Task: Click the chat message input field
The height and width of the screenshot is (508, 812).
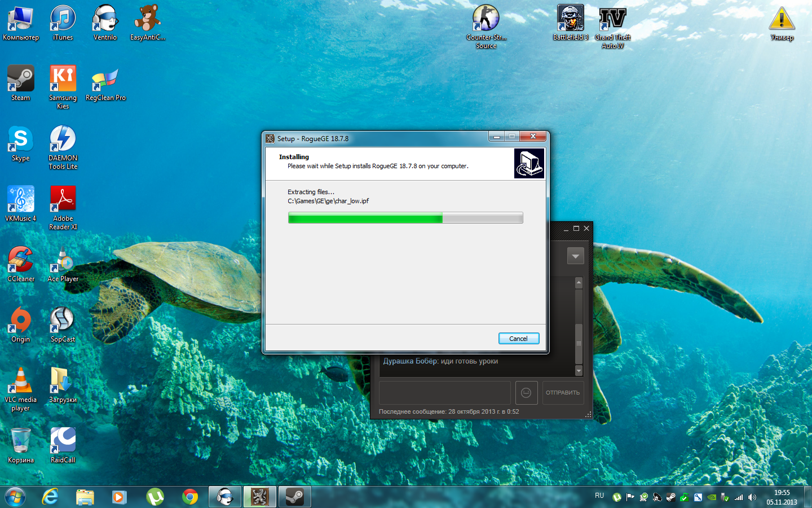Action: pyautogui.click(x=445, y=393)
